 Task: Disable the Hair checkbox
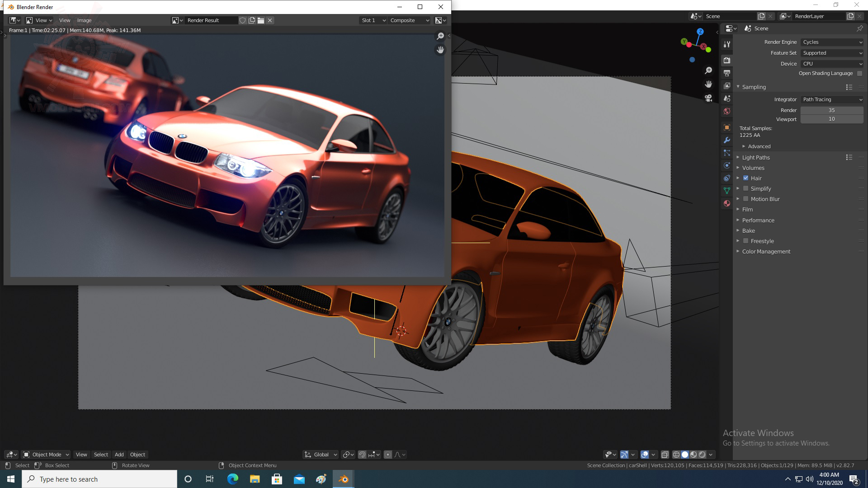(746, 178)
